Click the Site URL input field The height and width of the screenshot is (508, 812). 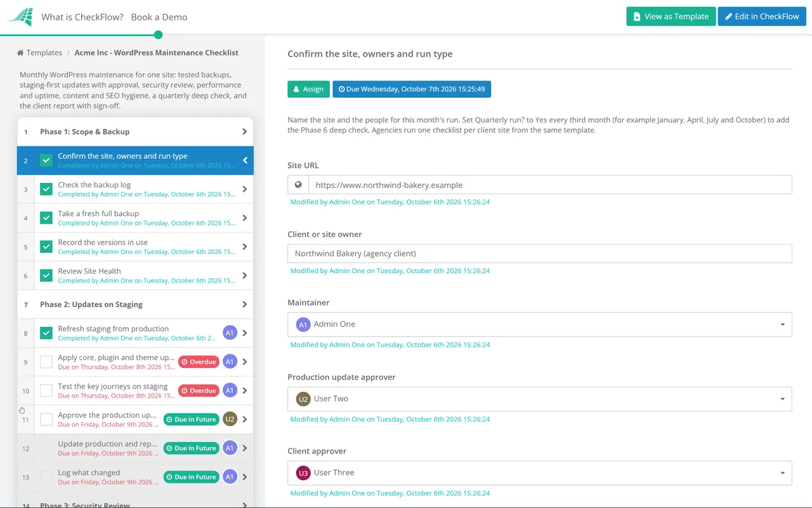550,185
